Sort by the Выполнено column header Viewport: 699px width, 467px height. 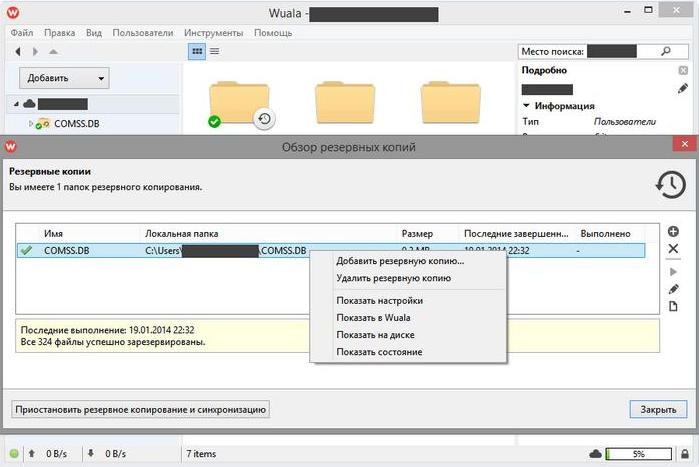point(605,234)
